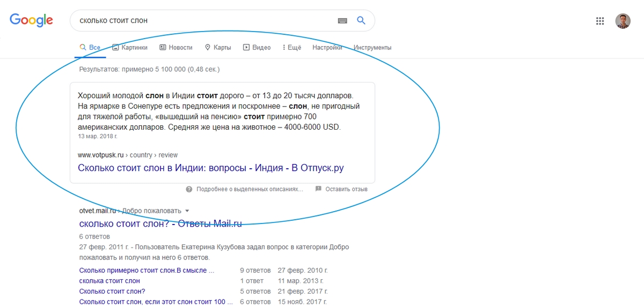Open the on-screen keyboard icon
Viewport: 644px width, 306px height.
click(342, 21)
